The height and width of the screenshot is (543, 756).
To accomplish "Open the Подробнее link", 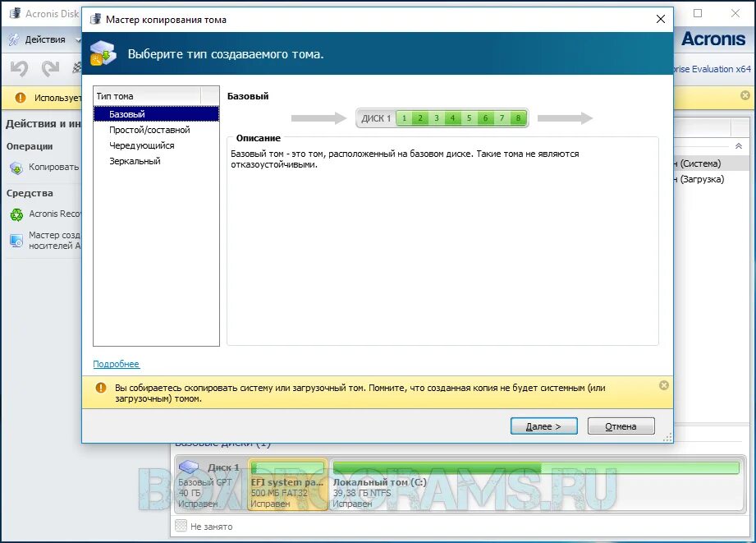I will coord(115,364).
